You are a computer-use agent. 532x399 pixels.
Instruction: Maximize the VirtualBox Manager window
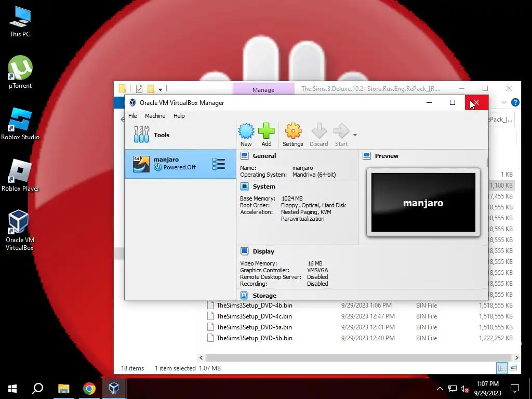453,102
